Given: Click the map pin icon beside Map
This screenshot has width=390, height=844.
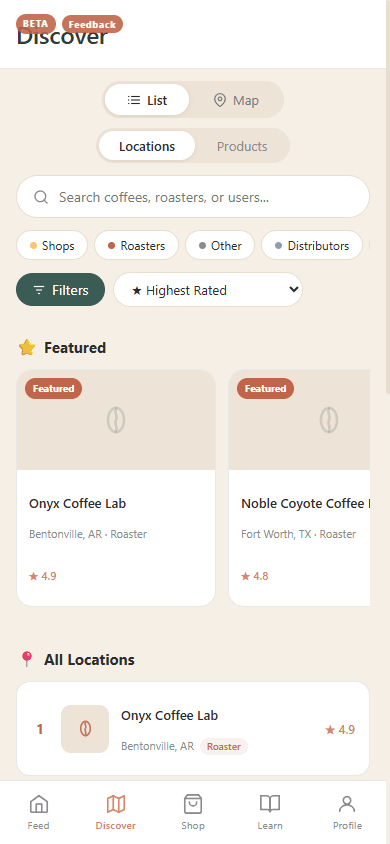Looking at the screenshot, I should tap(219, 100).
